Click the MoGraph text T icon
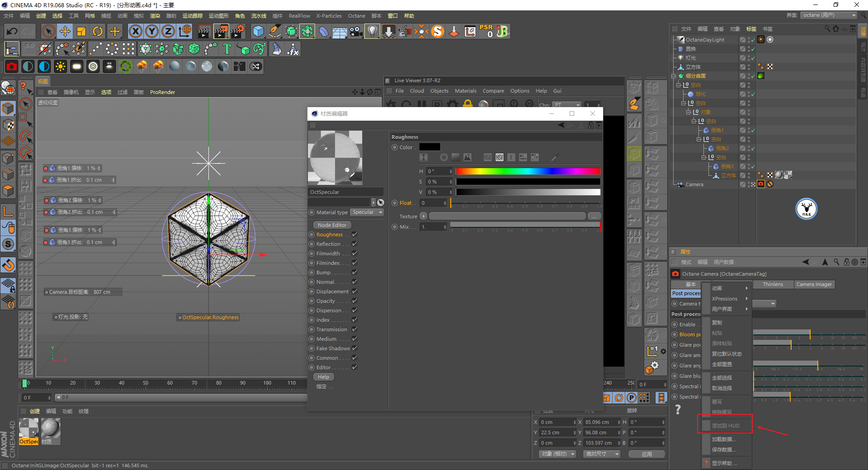The height and width of the screenshot is (470, 868). click(227, 49)
